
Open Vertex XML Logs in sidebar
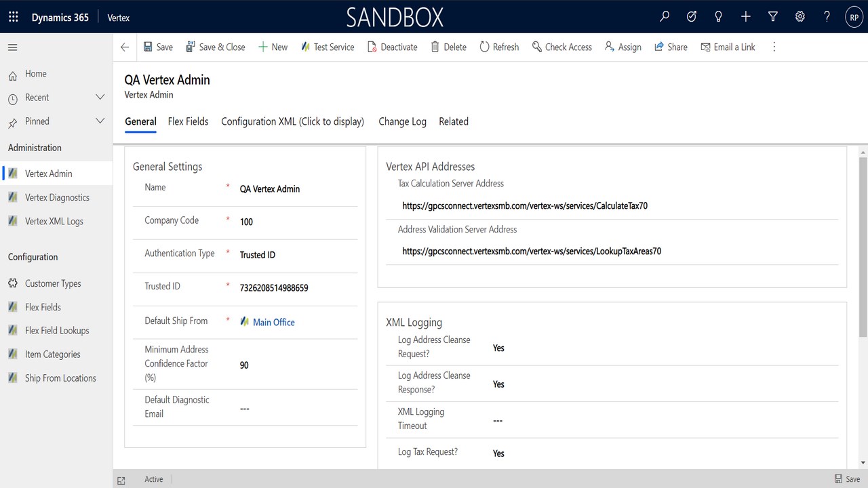pyautogui.click(x=56, y=221)
